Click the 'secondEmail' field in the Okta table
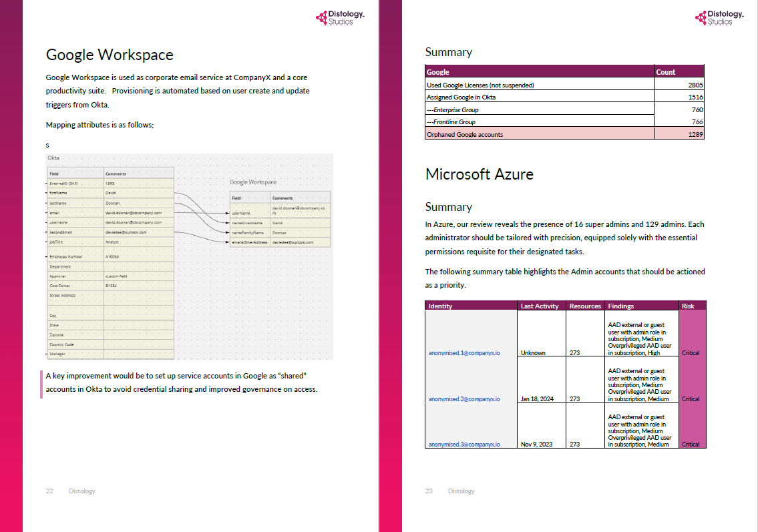 [61, 232]
